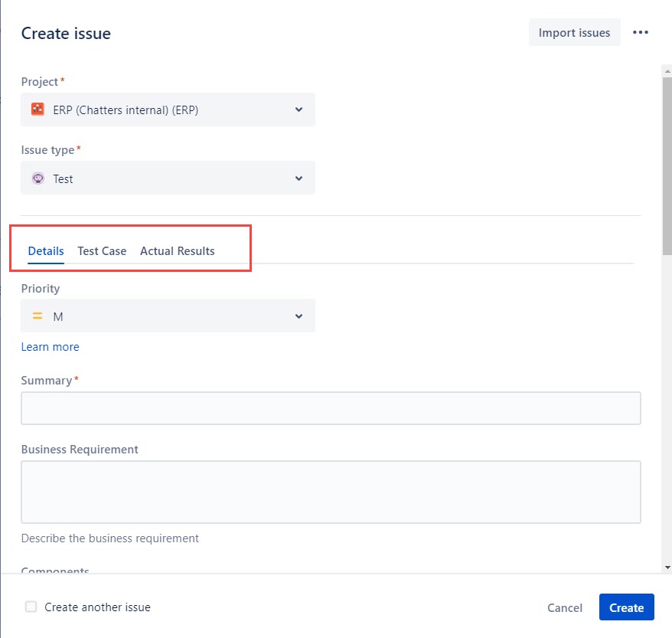Image resolution: width=672 pixels, height=638 pixels.
Task: Switch to the Actual Results tab
Action: (178, 251)
